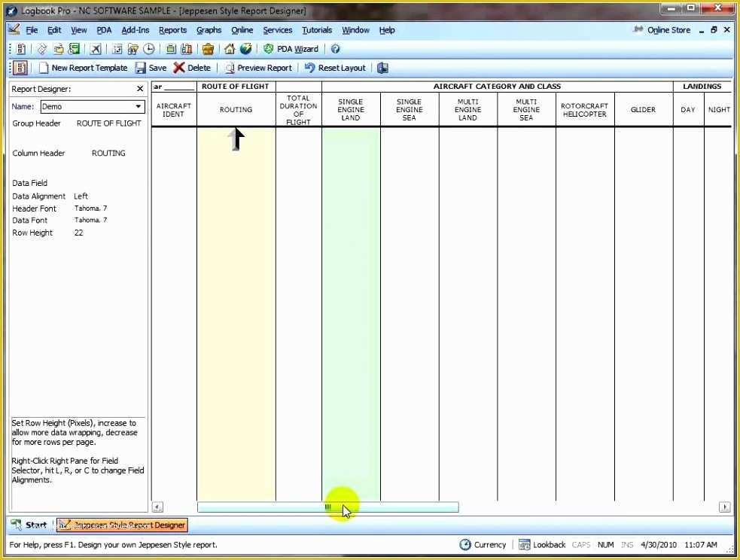Select the Column Header property row
This screenshot has width=740, height=560.
77,153
